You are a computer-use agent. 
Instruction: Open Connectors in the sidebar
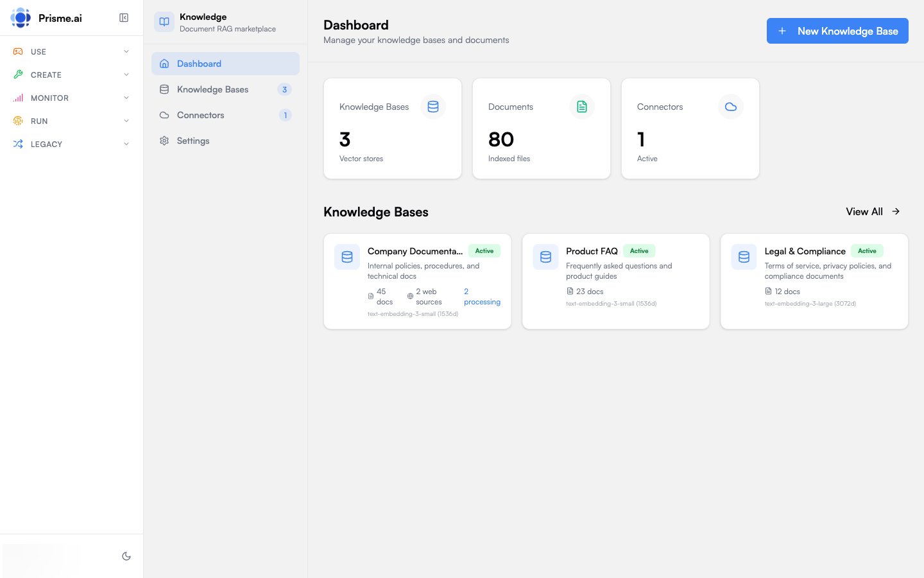[225, 115]
